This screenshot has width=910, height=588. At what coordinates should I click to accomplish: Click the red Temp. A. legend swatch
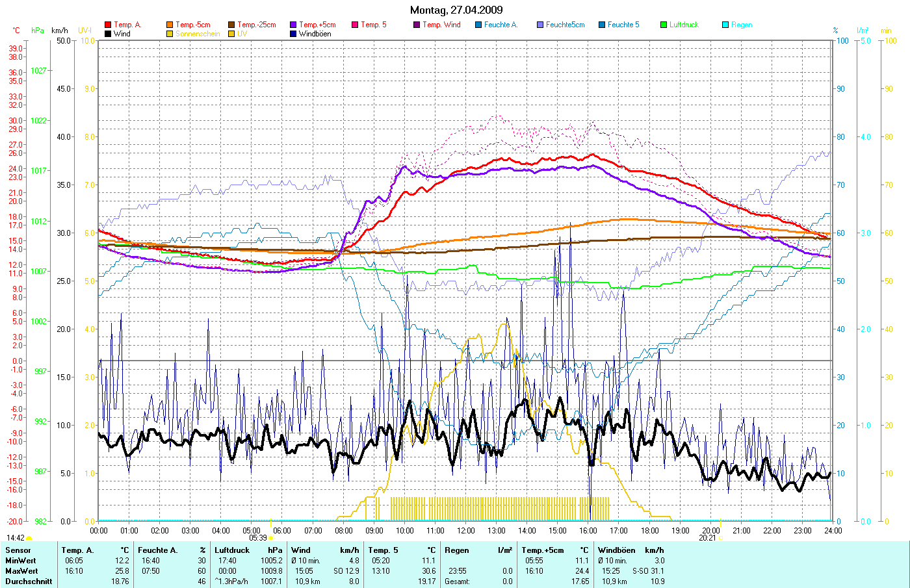pyautogui.click(x=108, y=25)
